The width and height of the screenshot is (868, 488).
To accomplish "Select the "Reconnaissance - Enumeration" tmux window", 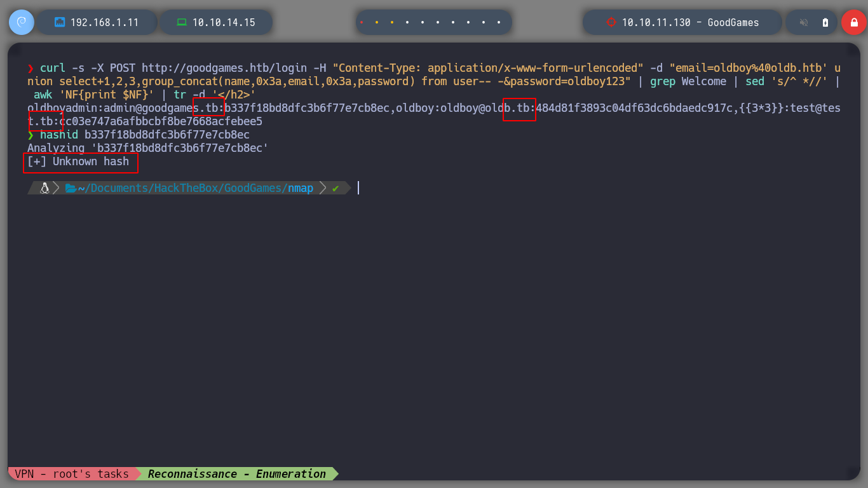I will (x=237, y=474).
